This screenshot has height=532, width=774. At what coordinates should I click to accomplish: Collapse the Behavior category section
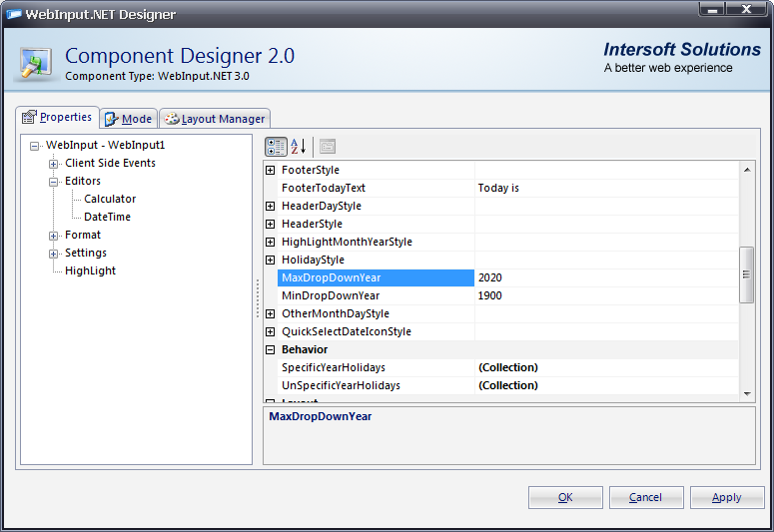tap(270, 350)
